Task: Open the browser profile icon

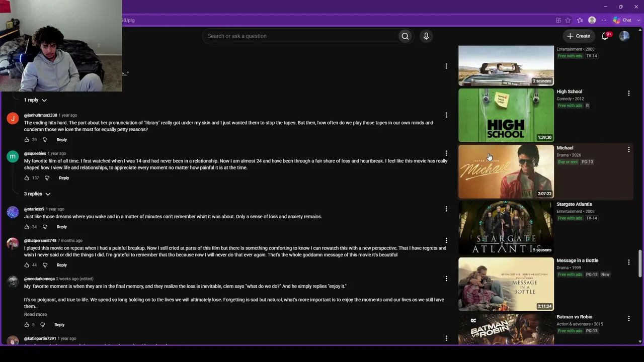Action: (592, 20)
